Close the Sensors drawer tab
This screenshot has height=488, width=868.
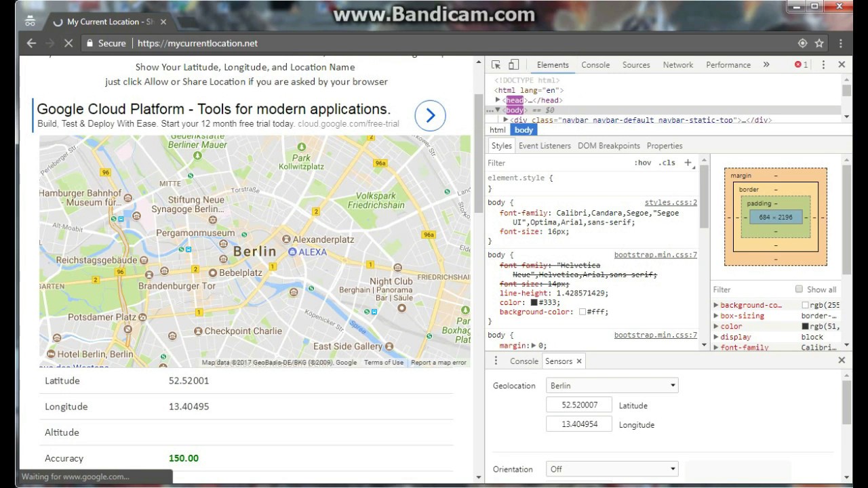(x=579, y=361)
